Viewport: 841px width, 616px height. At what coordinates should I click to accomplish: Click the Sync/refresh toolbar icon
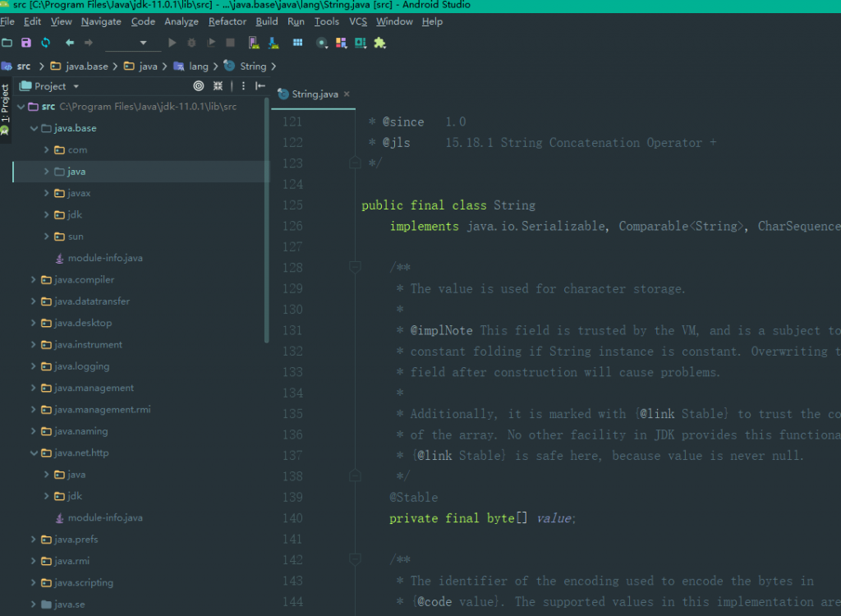point(46,43)
